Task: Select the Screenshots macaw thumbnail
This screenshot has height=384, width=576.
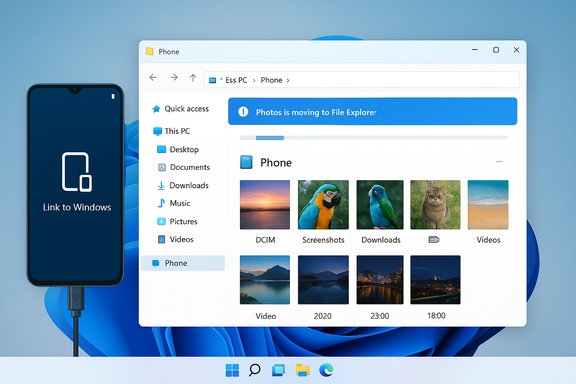Action: (323, 205)
